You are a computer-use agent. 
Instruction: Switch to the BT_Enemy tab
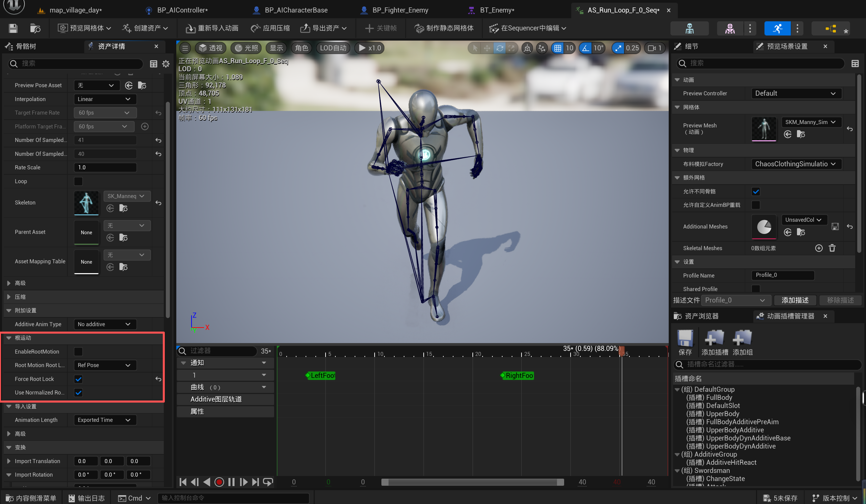[496, 10]
